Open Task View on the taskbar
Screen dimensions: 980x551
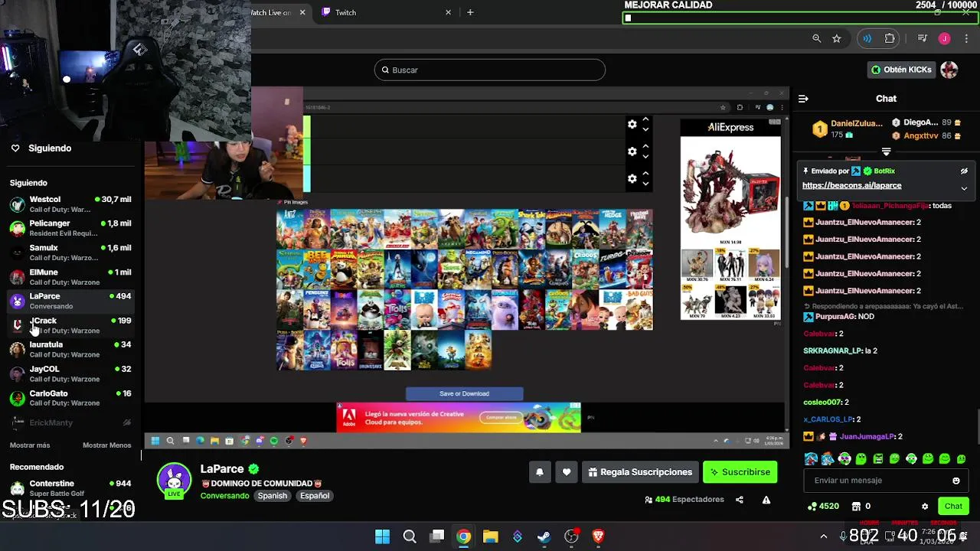pos(437,536)
